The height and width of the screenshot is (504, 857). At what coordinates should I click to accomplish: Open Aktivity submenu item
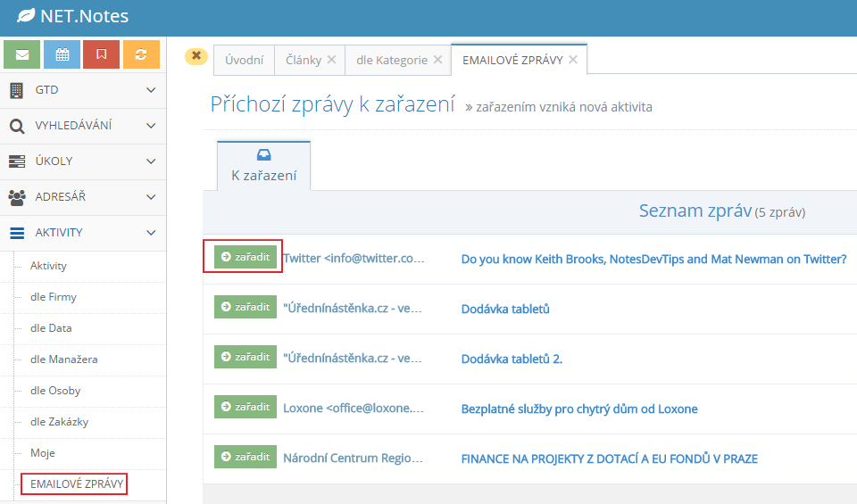(x=48, y=266)
